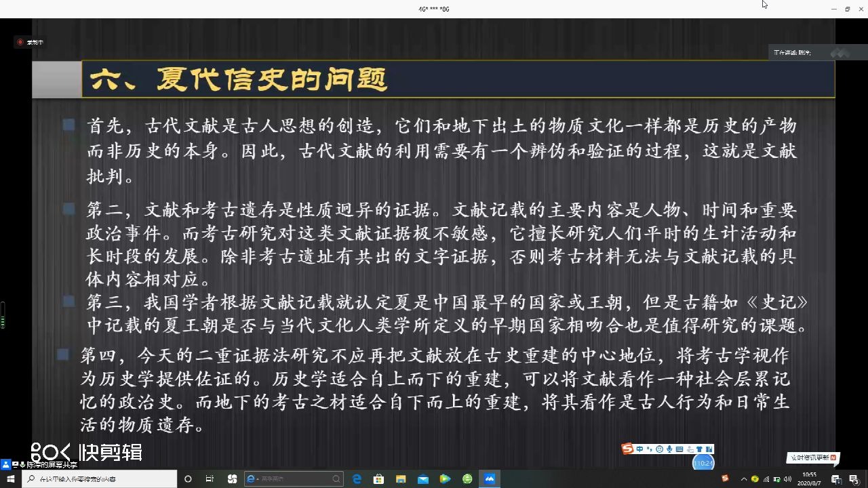Click the blue 1:10:24 timer circle
868x488 pixels.
(703, 463)
